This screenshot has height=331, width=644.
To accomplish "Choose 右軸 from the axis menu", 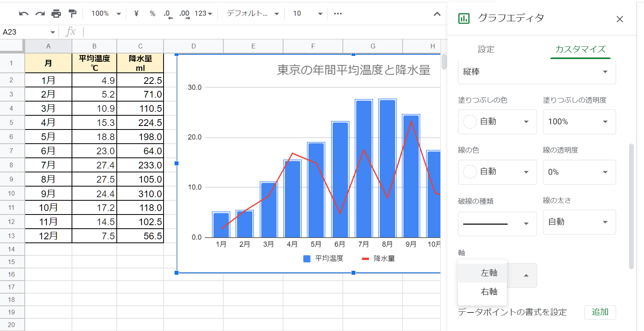I will click(x=489, y=292).
